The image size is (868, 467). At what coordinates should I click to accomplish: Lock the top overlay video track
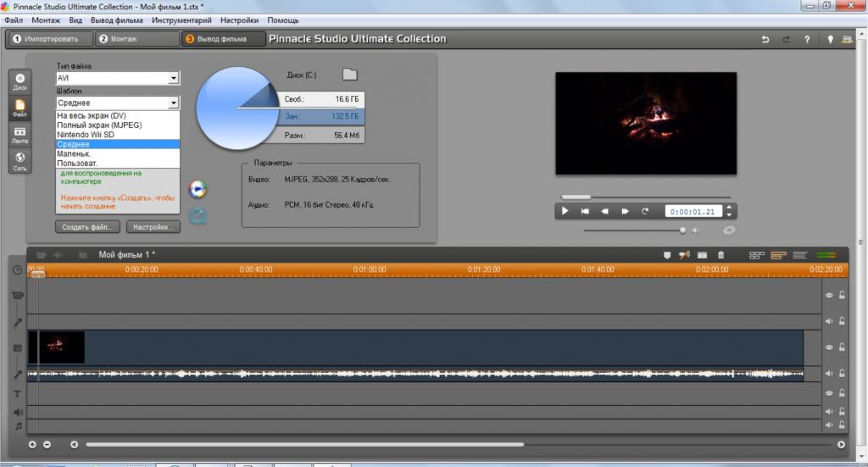point(842,295)
